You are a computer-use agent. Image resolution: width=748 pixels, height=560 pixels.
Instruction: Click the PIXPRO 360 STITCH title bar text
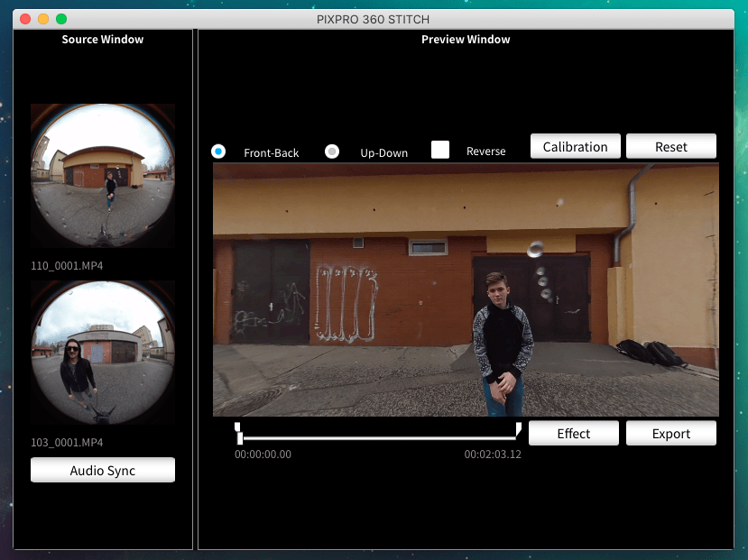(373, 20)
